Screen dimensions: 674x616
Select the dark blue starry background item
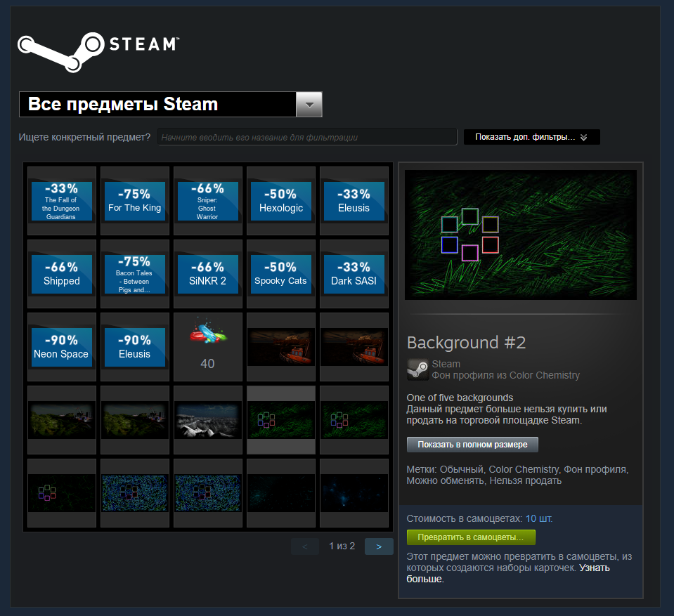[354, 493]
